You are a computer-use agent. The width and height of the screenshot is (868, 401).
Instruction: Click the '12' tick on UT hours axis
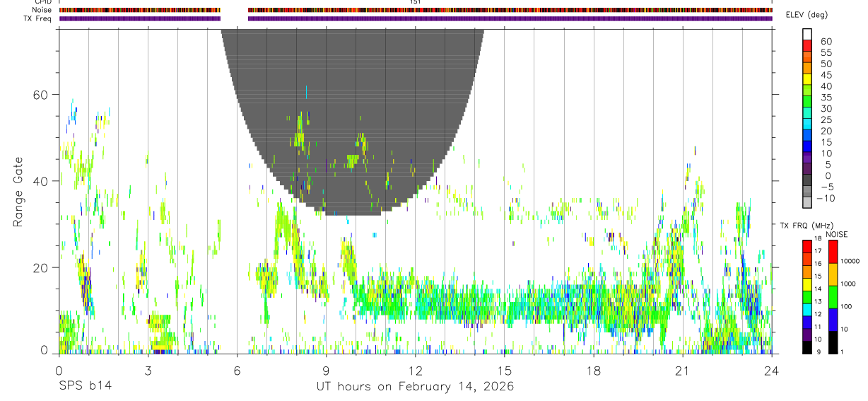coord(416,370)
